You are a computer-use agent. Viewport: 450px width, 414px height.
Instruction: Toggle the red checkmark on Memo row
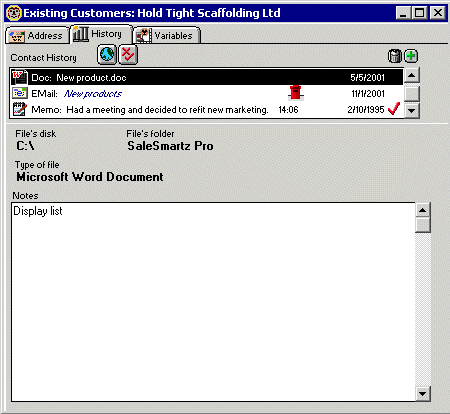(394, 109)
